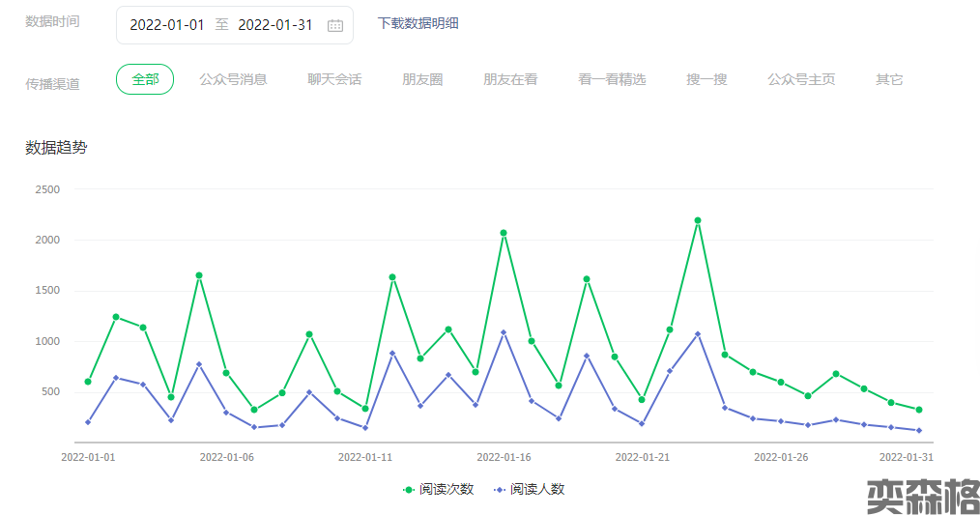Click the highest green peak data point
This screenshot has height=515, width=980.
click(698, 220)
